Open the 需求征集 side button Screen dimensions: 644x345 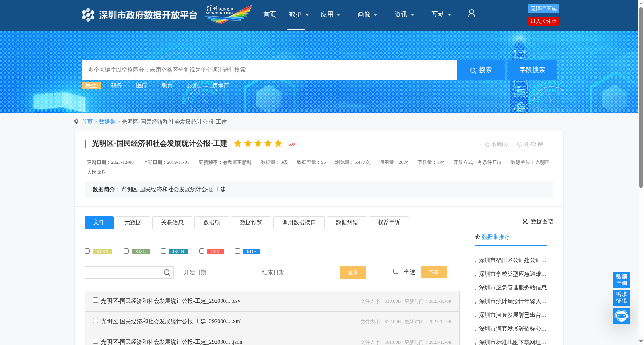[621, 298]
